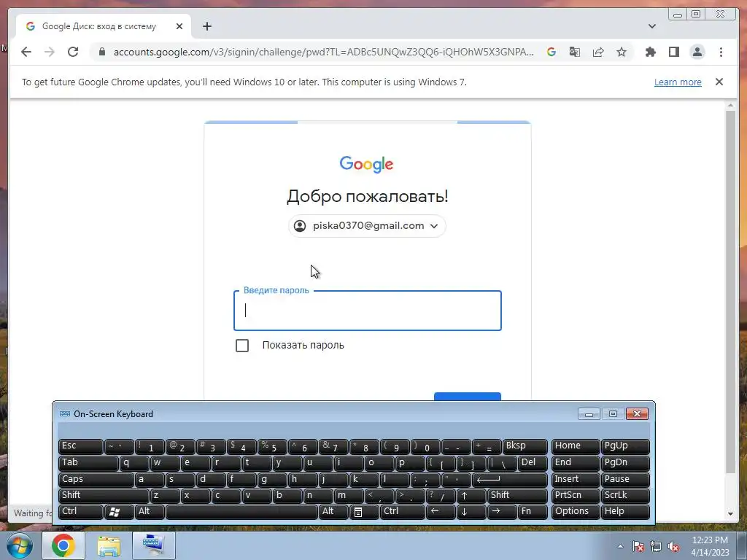
Task: Click the Options key on On-Screen Keyboard
Action: 575,511
